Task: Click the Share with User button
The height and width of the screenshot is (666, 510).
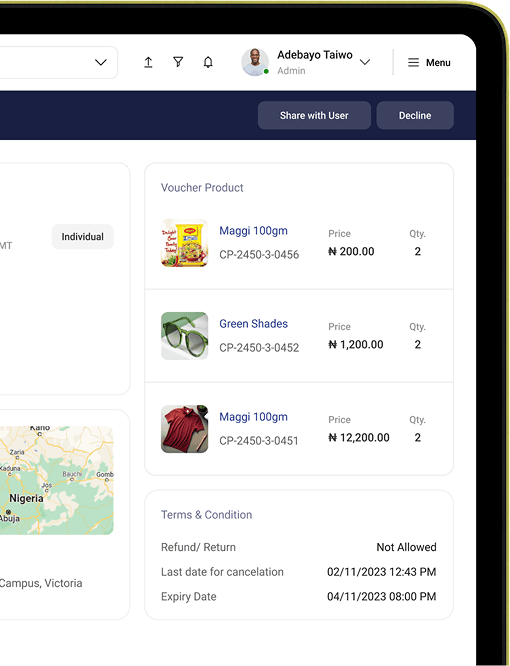Action: [x=314, y=115]
